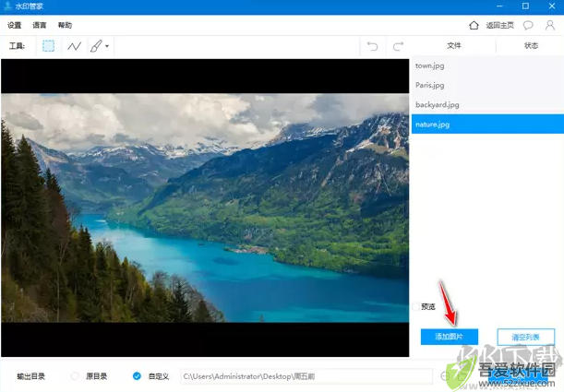Image resolution: width=564 pixels, height=392 pixels.
Task: Click the undo arrow icon
Action: point(373,46)
